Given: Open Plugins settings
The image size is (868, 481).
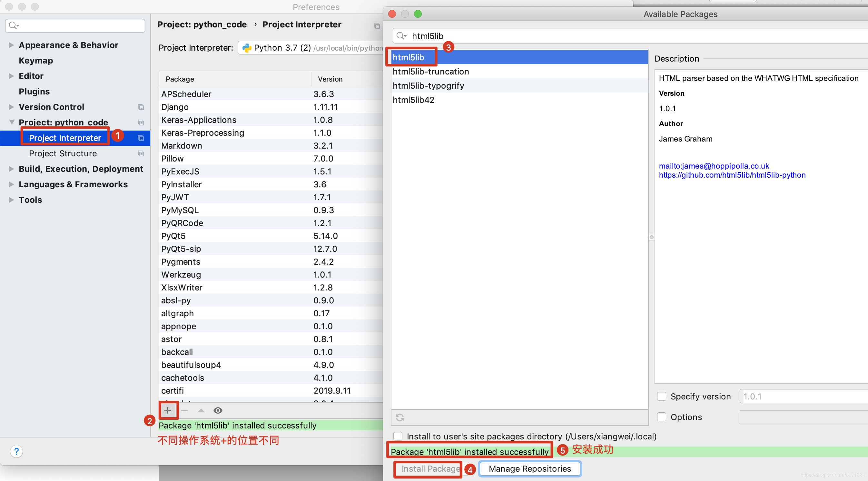Looking at the screenshot, I should (x=34, y=92).
